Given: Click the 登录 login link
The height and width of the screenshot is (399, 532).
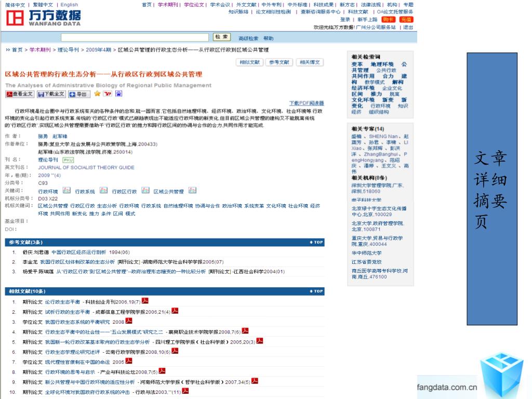Looking at the screenshot, I should [345, 20].
